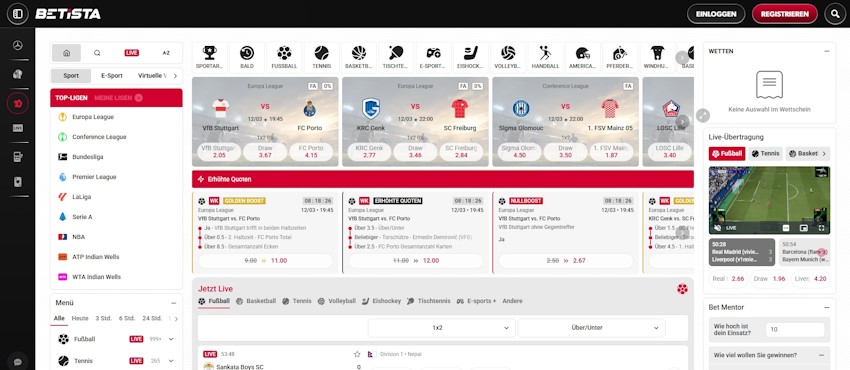Collapse the 'Wie viel wollen Sie gewinnen?' section
Image resolution: width=850 pixels, height=370 pixels.
pos(821,355)
